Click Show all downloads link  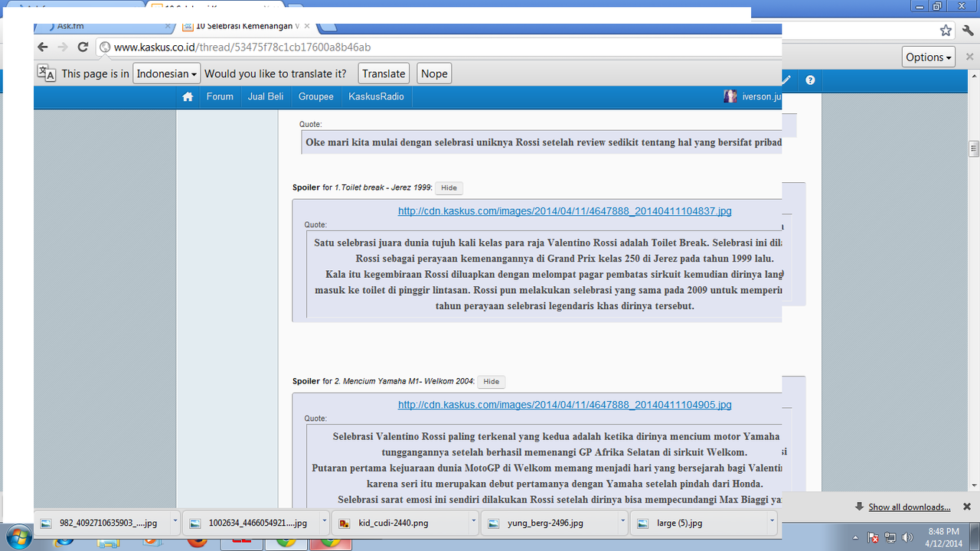pyautogui.click(x=909, y=507)
